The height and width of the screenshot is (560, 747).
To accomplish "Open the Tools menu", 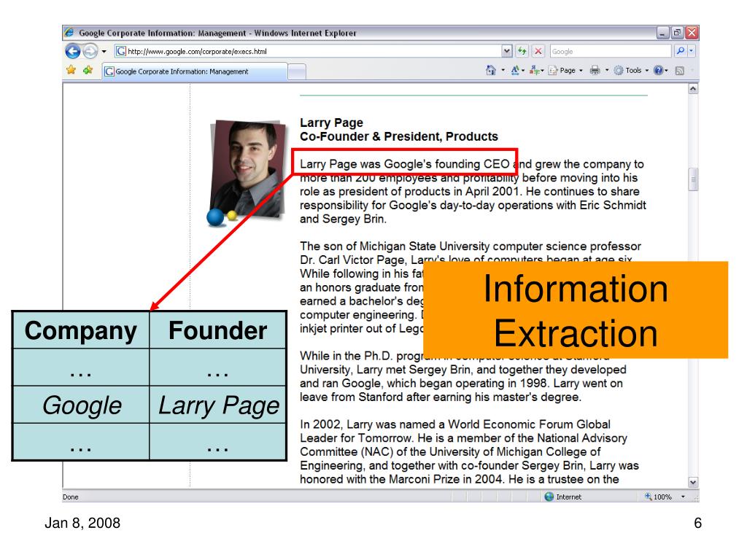I will click(631, 71).
